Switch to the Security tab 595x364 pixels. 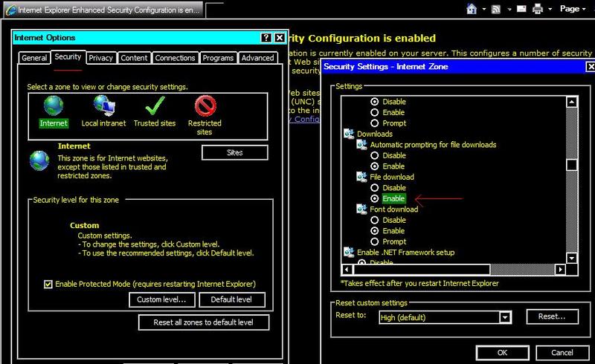click(x=68, y=57)
